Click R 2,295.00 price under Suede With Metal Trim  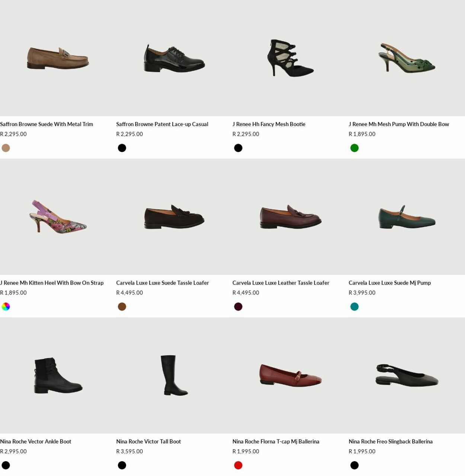pos(13,134)
